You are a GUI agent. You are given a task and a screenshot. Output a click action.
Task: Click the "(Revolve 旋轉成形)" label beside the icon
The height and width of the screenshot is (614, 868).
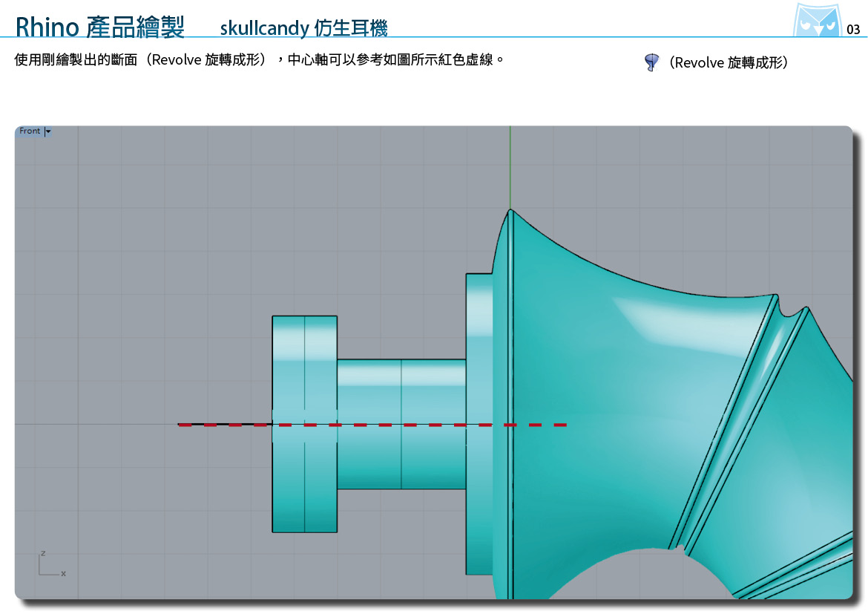click(728, 62)
